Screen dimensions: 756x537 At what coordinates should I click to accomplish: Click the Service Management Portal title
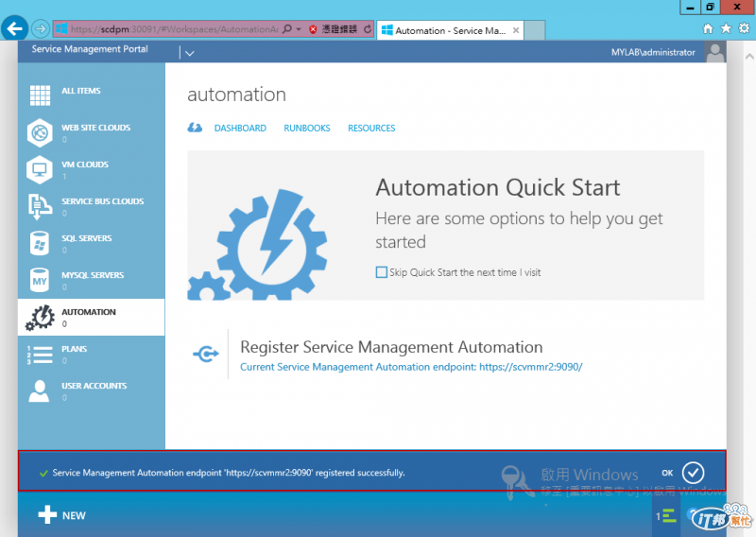[x=90, y=49]
